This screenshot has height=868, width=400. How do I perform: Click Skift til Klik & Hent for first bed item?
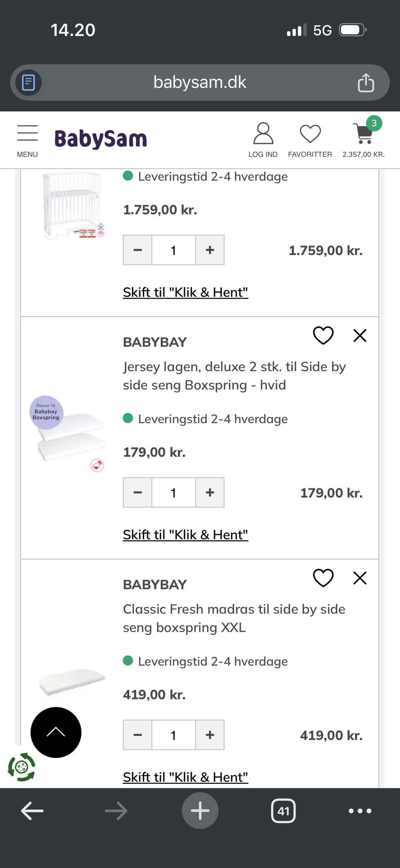[185, 292]
